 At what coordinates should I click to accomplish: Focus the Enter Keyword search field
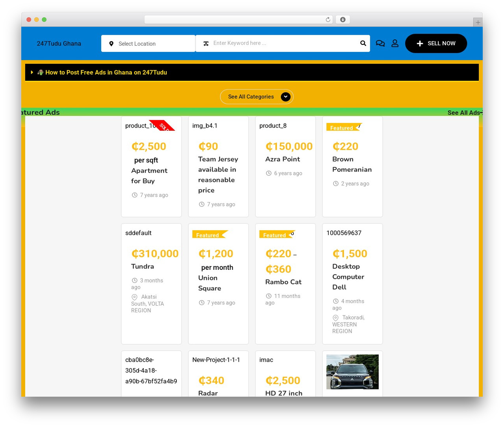click(x=283, y=43)
